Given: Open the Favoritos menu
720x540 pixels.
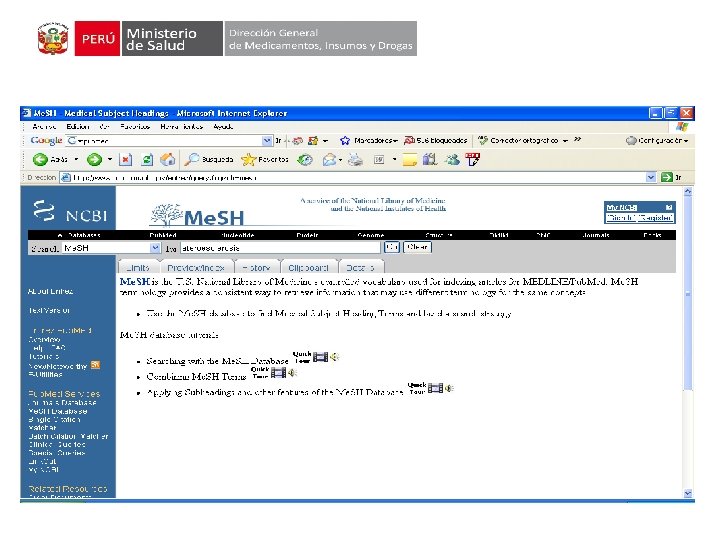Looking at the screenshot, I should click(x=135, y=127).
